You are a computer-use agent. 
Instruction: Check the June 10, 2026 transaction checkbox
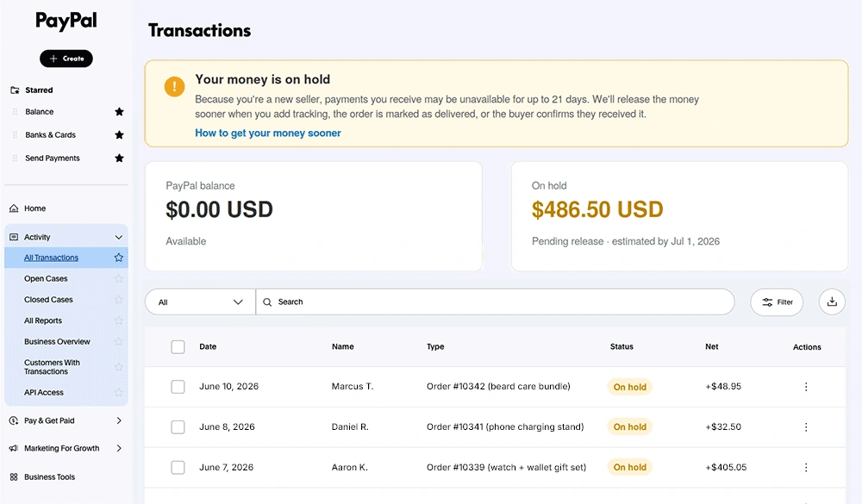pyautogui.click(x=178, y=387)
